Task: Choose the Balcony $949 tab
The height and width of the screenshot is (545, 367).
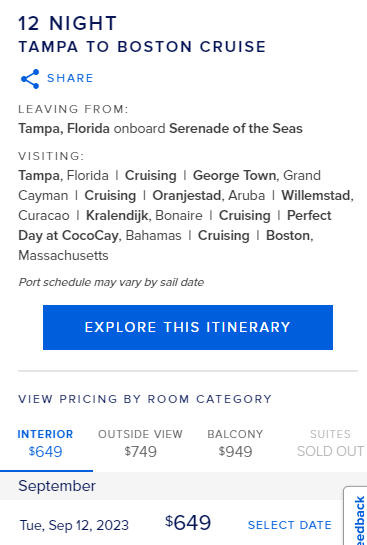Action: point(235,444)
